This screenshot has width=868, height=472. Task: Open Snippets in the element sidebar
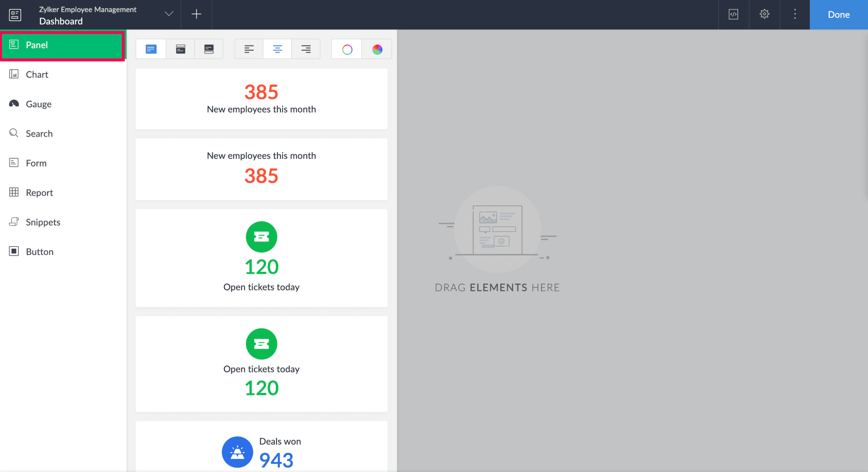(43, 222)
